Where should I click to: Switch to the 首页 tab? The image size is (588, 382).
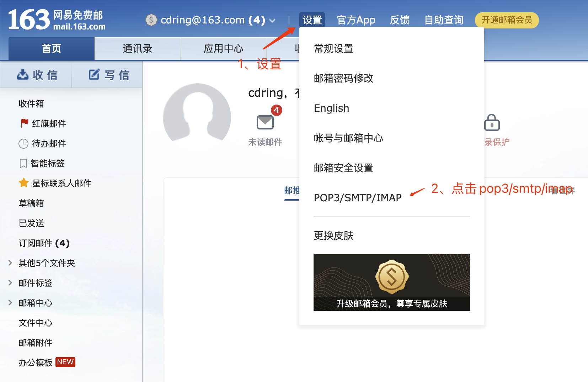click(x=52, y=48)
